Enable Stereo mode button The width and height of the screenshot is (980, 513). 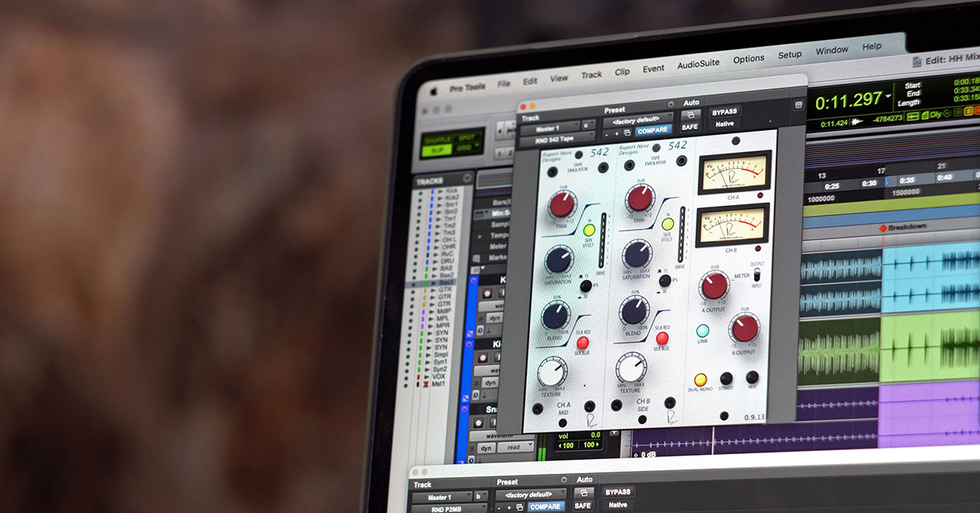point(726,378)
